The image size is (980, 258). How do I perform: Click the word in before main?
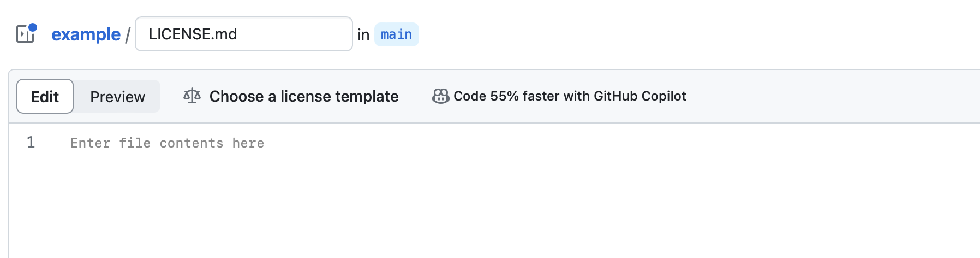(363, 34)
